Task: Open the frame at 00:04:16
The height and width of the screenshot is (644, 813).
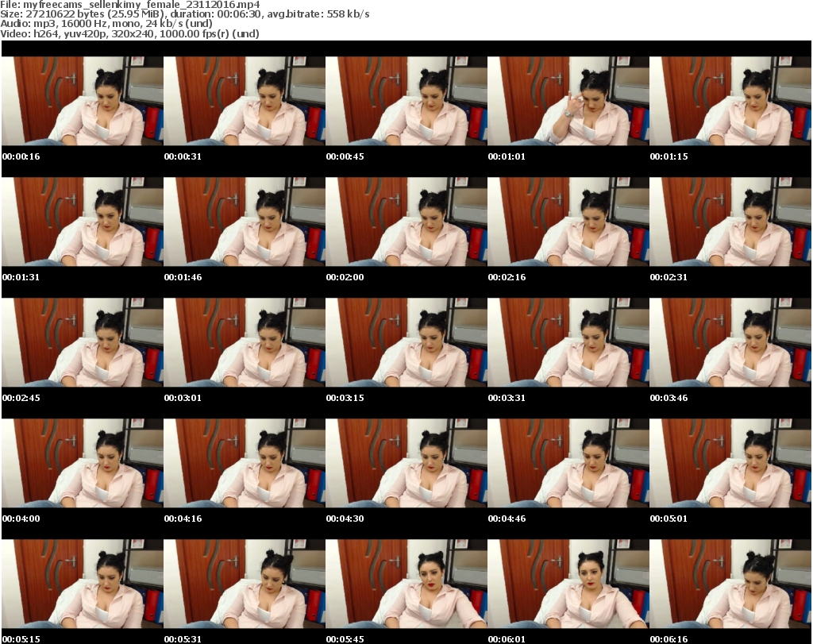Action: tap(245, 464)
